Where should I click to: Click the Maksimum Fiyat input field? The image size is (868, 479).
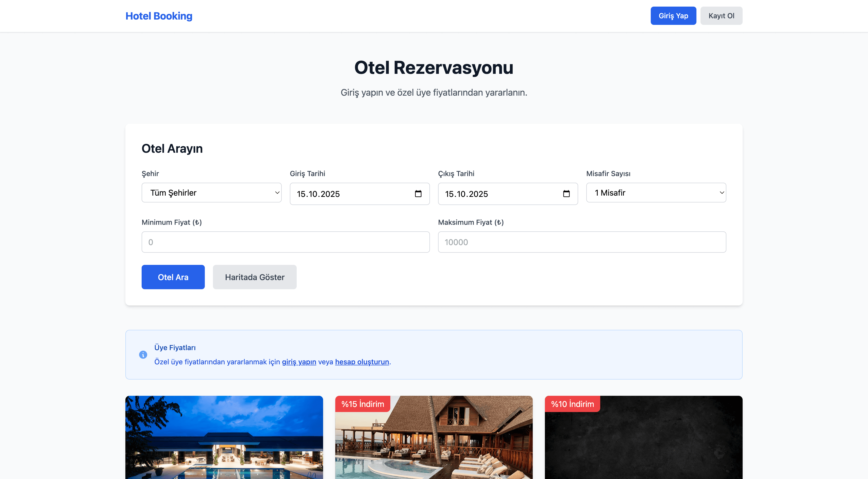coord(582,242)
